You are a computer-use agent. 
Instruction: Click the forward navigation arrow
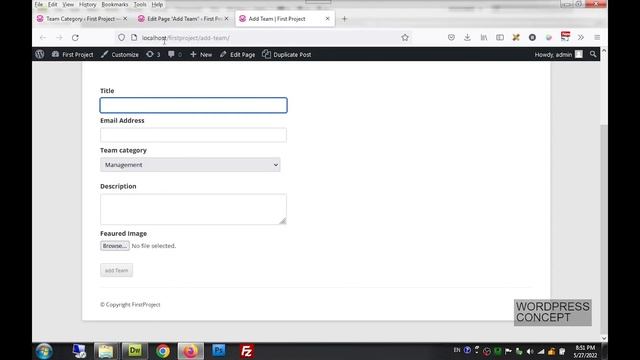click(59, 38)
